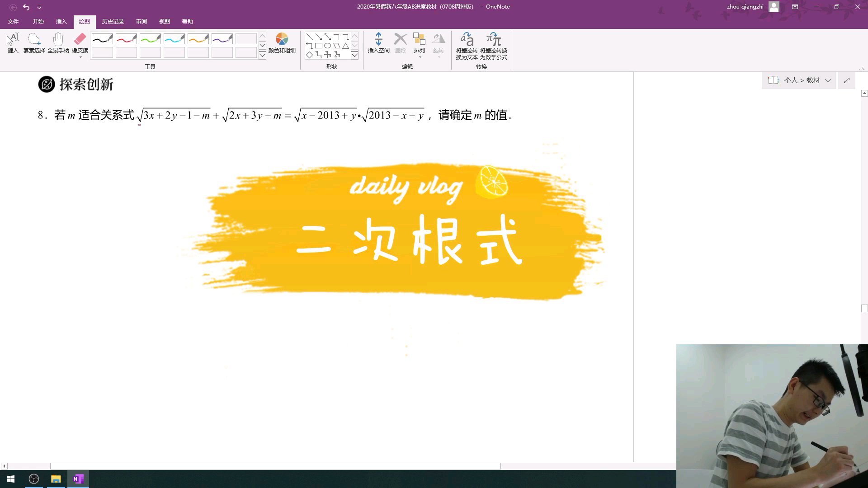Screen dimensions: 868x488
Task: Open the Arrange dropdown
Action: (x=420, y=46)
